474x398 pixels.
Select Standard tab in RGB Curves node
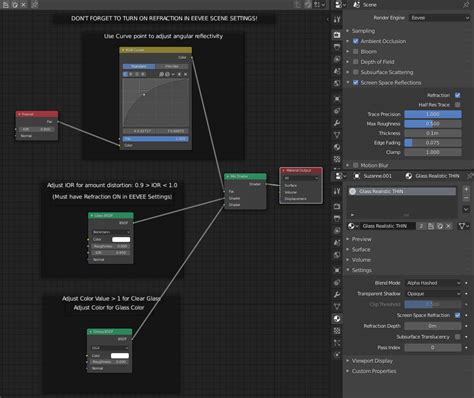[139, 66]
